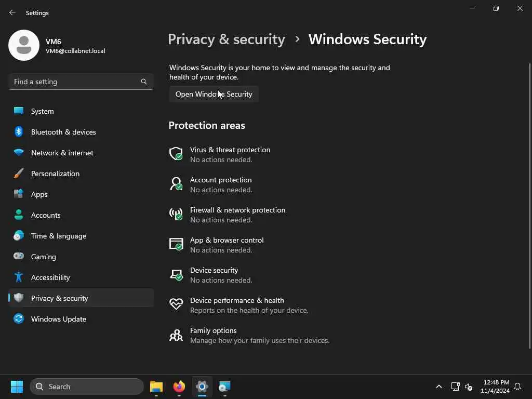Click the Virus & threat protection shield icon
This screenshot has height=399, width=532.
[x=176, y=154]
